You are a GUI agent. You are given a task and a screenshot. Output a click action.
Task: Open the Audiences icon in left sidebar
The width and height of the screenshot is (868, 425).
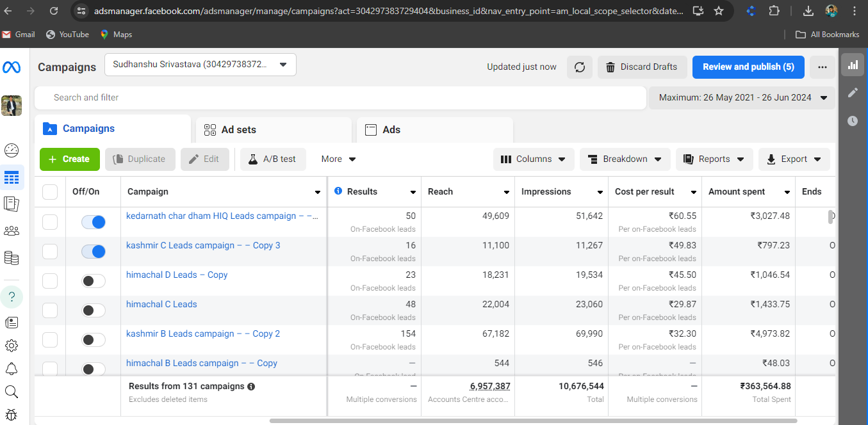click(x=12, y=231)
